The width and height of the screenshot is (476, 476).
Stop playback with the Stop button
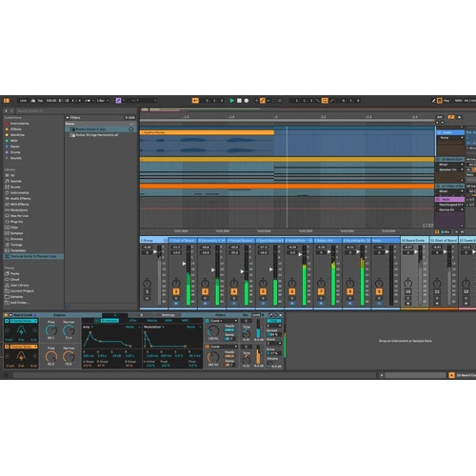coord(239,101)
